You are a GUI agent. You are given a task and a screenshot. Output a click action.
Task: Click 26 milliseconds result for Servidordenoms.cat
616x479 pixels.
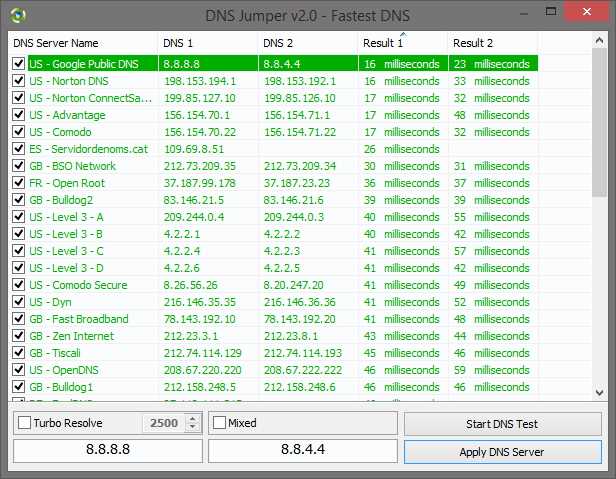402,149
